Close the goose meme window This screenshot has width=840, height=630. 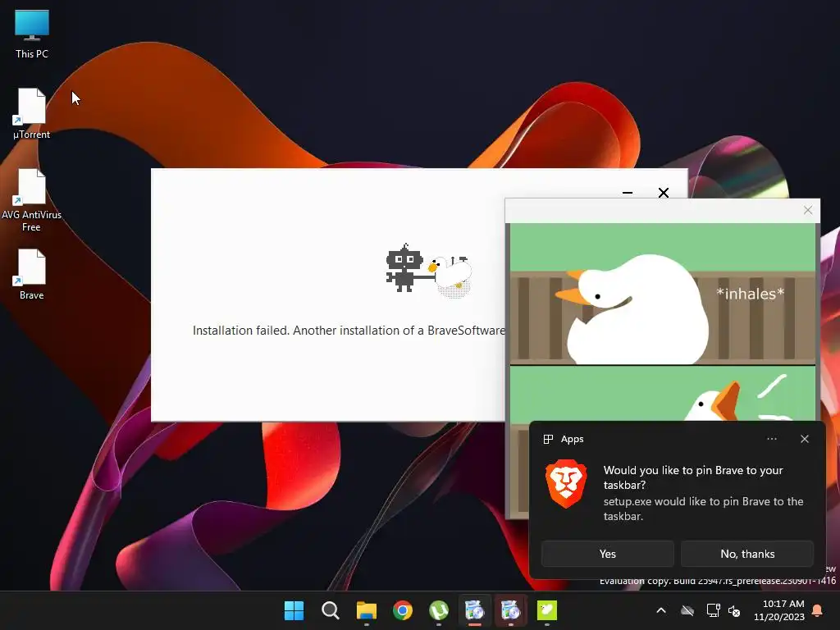click(808, 210)
